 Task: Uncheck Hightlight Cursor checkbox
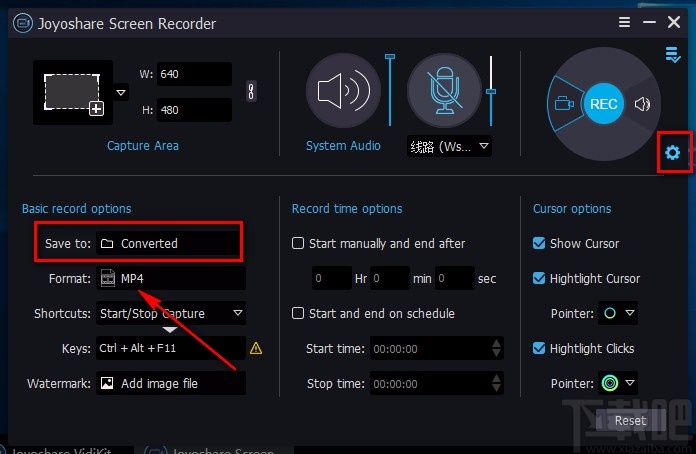tap(539, 278)
